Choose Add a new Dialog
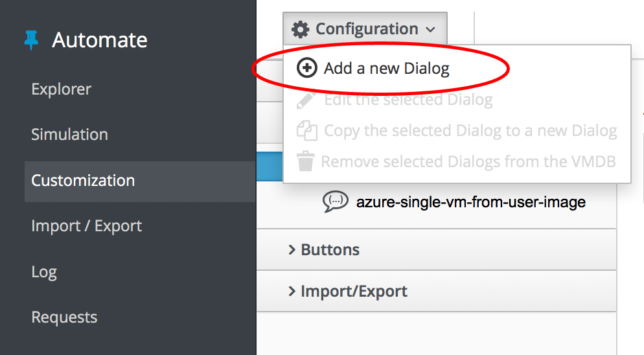The height and width of the screenshot is (355, 644). (386, 68)
